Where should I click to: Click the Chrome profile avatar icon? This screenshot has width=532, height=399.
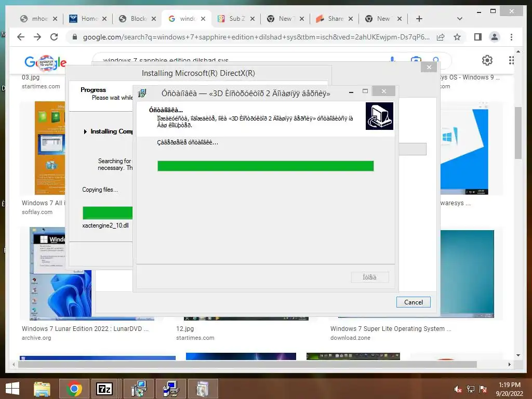click(495, 37)
